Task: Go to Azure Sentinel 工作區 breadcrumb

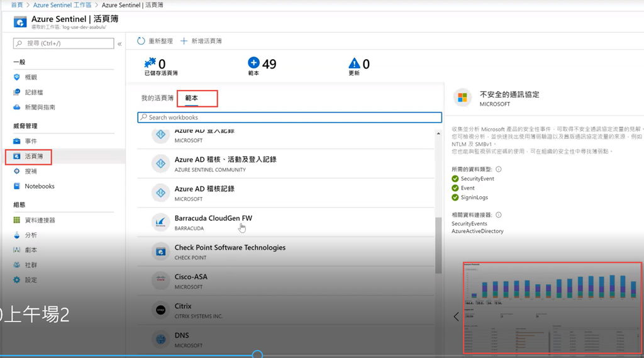Action: [62, 5]
